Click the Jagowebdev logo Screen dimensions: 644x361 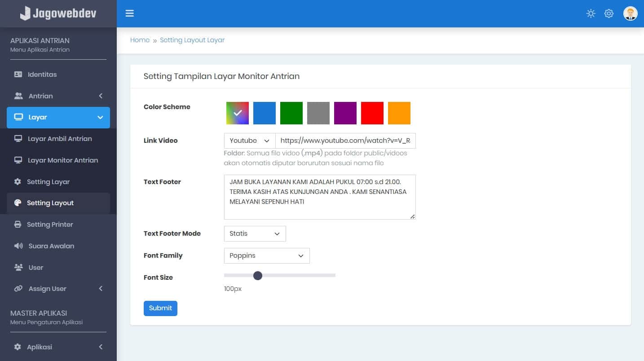tap(58, 13)
